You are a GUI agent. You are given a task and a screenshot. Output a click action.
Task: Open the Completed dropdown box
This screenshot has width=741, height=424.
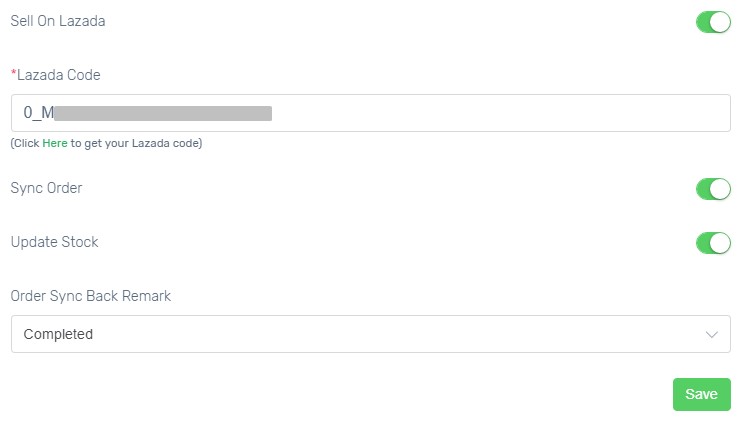[371, 334]
